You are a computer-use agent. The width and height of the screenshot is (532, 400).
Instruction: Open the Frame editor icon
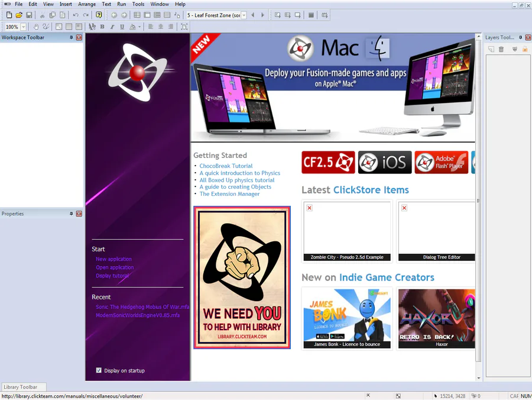point(147,15)
